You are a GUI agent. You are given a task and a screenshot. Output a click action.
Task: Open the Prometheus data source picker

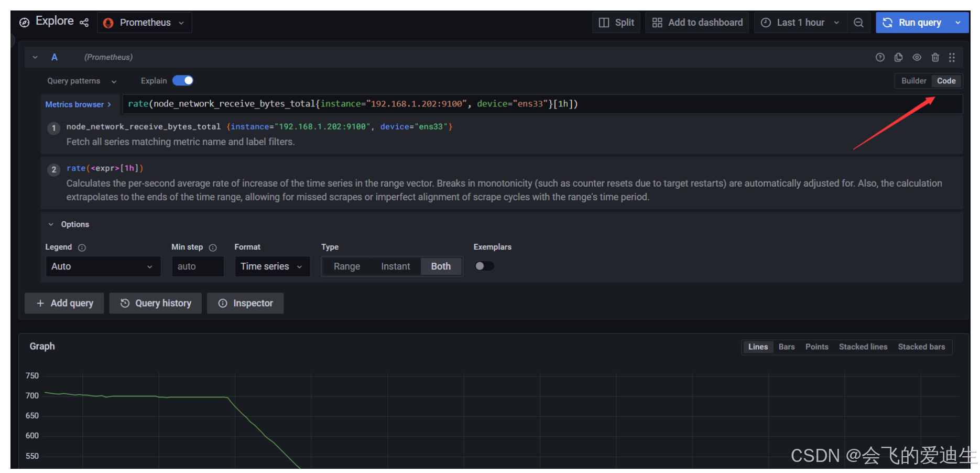pyautogui.click(x=145, y=23)
